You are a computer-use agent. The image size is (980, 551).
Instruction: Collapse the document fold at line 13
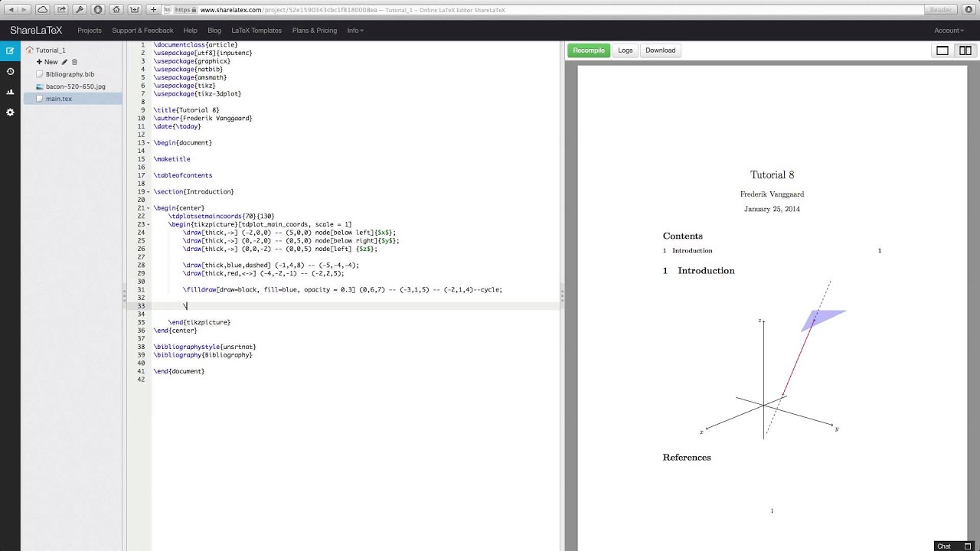click(x=149, y=143)
